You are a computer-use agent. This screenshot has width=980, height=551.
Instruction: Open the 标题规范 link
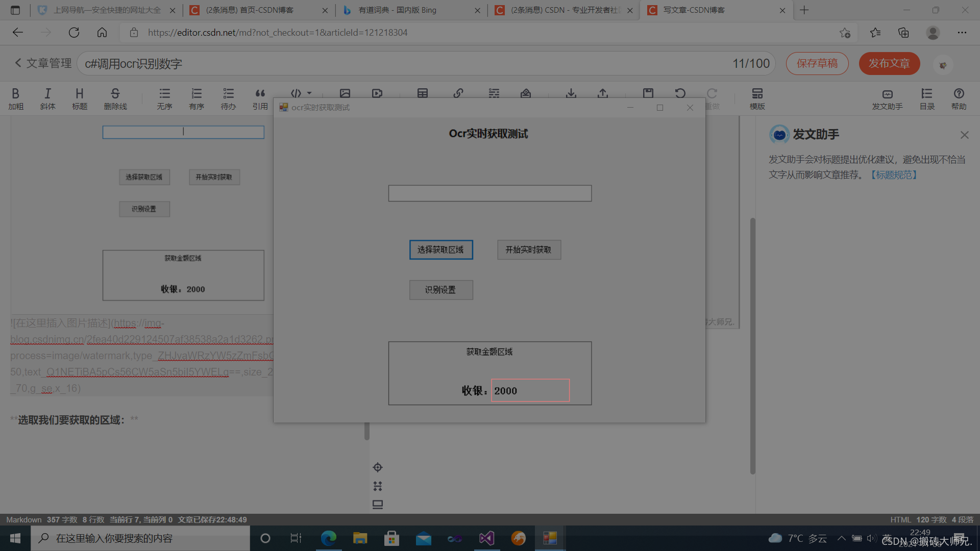click(894, 175)
